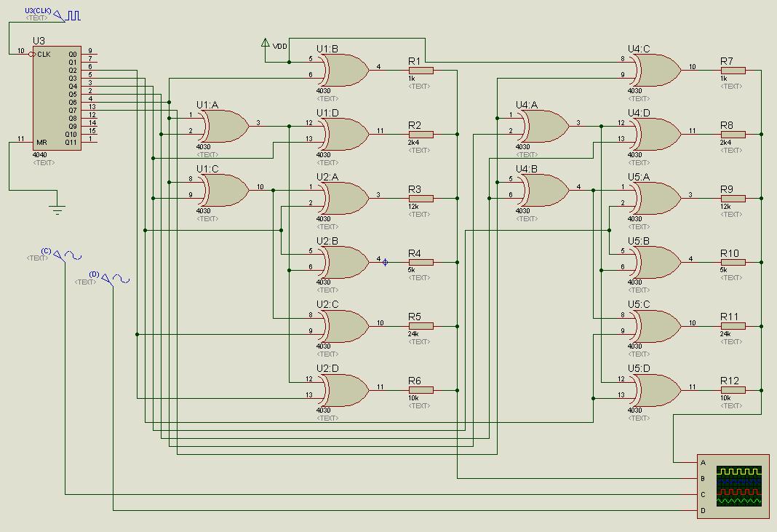Select resistor R8 2k4
Image resolution: width=777 pixels, height=532 pixels.
pyautogui.click(x=733, y=135)
